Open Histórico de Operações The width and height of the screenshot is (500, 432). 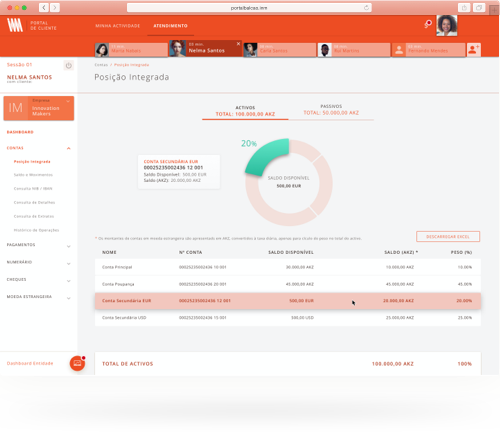pos(36,230)
